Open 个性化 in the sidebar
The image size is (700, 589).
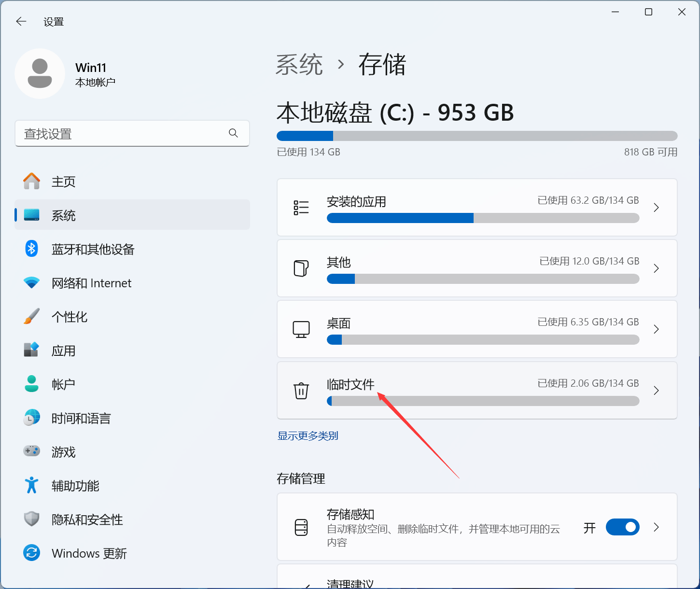[x=70, y=317]
